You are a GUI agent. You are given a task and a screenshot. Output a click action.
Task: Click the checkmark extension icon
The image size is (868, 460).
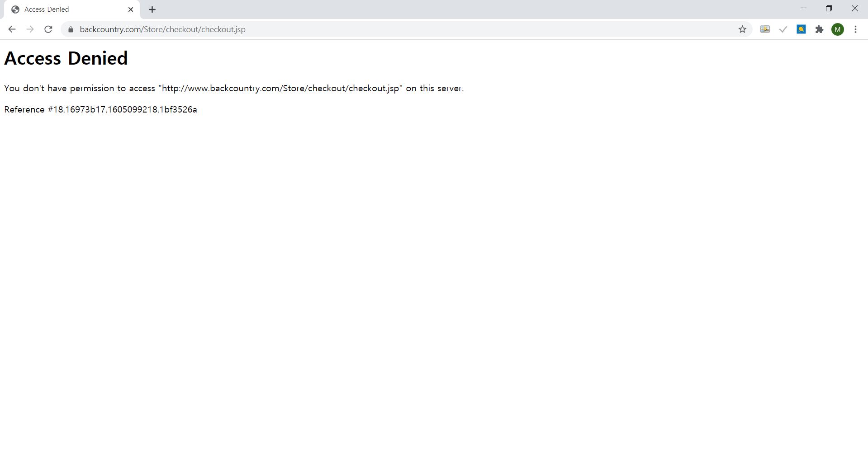click(783, 29)
